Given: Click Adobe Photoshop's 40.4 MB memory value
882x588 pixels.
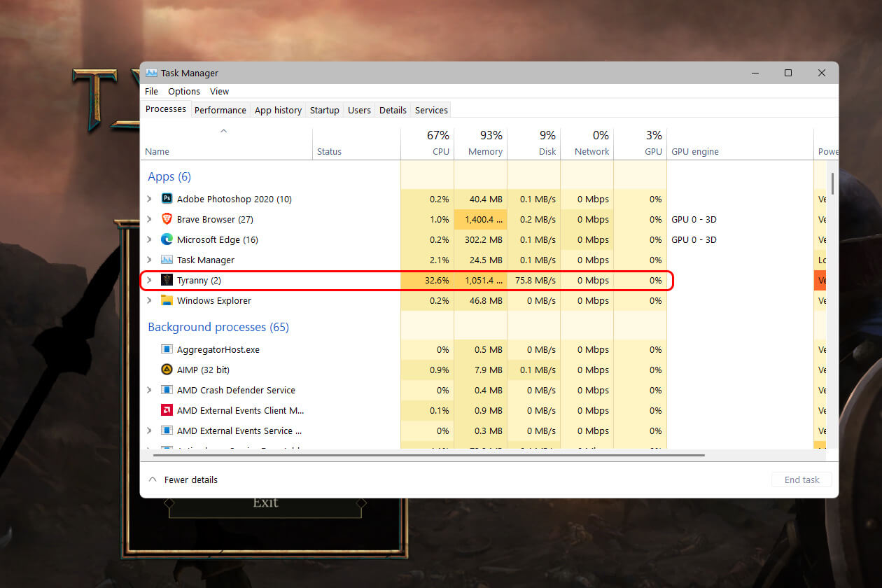Looking at the screenshot, I should (x=487, y=199).
